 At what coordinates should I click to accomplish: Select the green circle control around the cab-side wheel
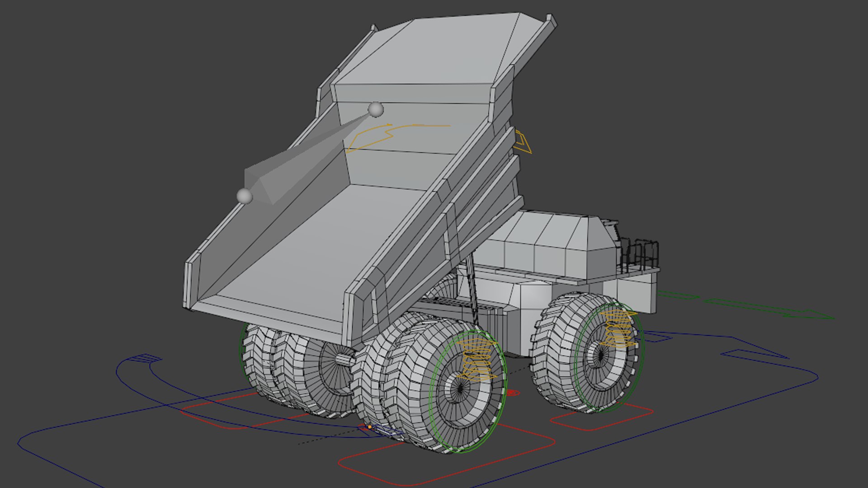610,357
